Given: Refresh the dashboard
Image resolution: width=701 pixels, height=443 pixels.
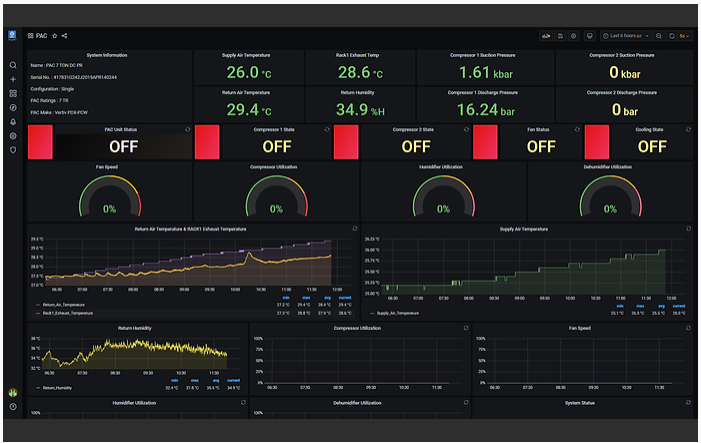Looking at the screenshot, I should click(671, 36).
